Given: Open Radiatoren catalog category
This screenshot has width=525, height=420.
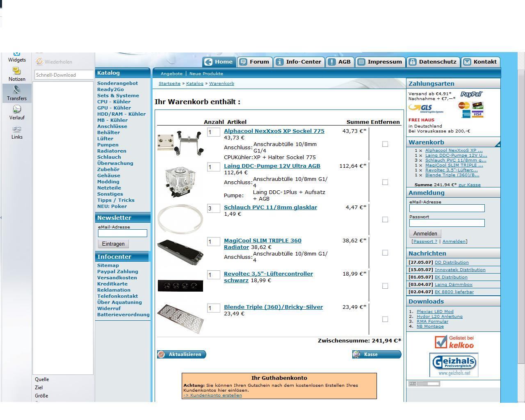Looking at the screenshot, I should coord(112,151).
